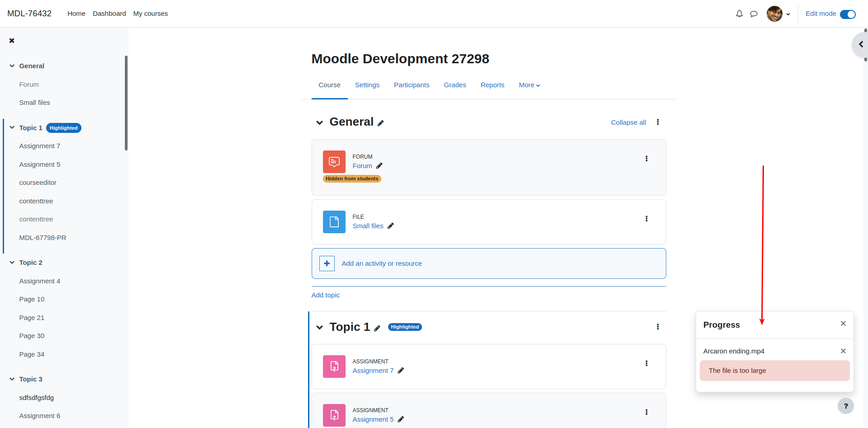This screenshot has height=428, width=868.
Task: Click the plus icon to add activity
Action: (327, 263)
